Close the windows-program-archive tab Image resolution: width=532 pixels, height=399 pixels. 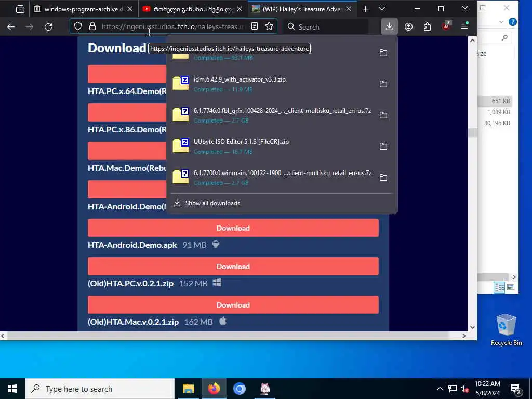tap(129, 9)
